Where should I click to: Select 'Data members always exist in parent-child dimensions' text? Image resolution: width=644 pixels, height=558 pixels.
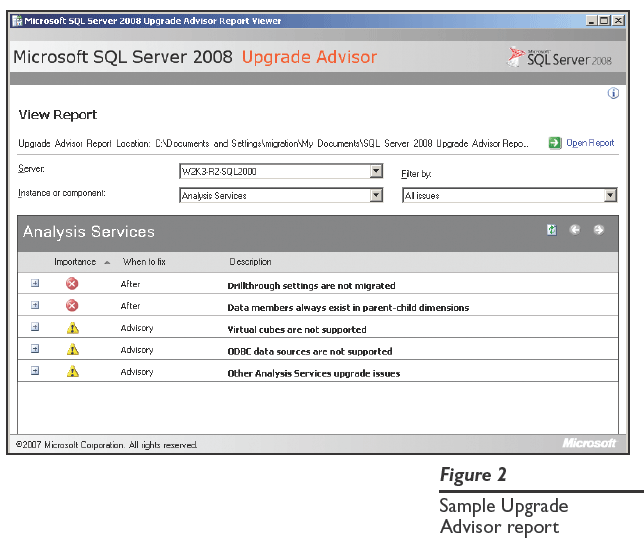coord(348,308)
